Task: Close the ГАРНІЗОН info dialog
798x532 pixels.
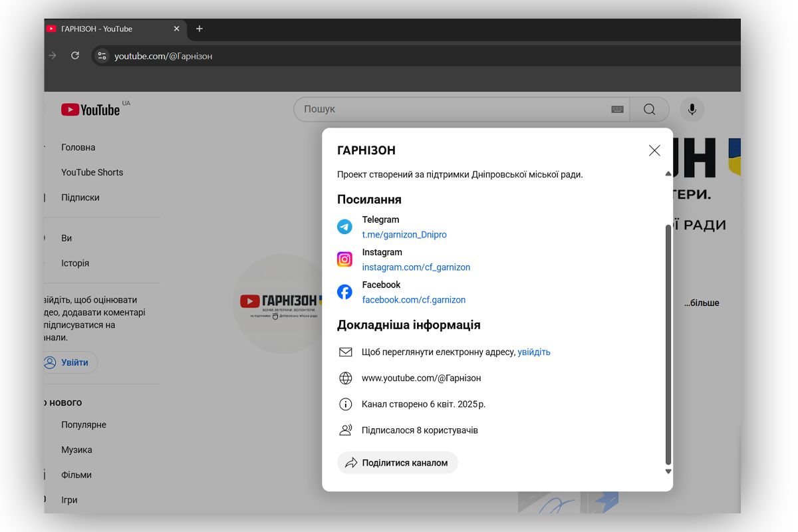Action: pyautogui.click(x=654, y=150)
